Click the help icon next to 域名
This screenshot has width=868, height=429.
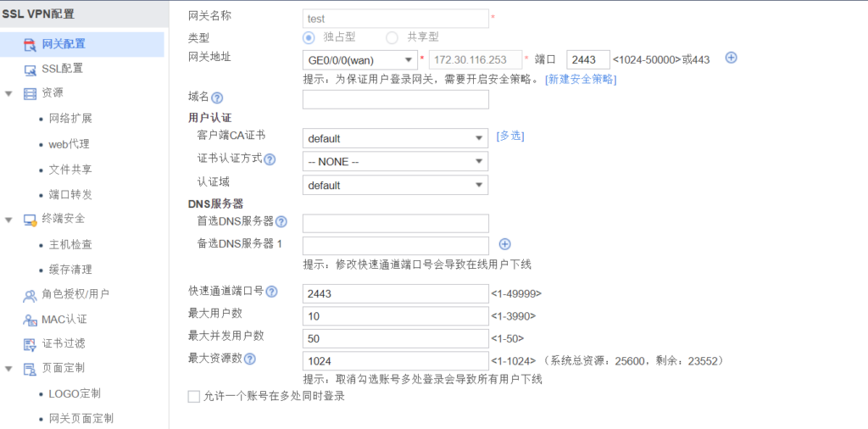pos(217,98)
